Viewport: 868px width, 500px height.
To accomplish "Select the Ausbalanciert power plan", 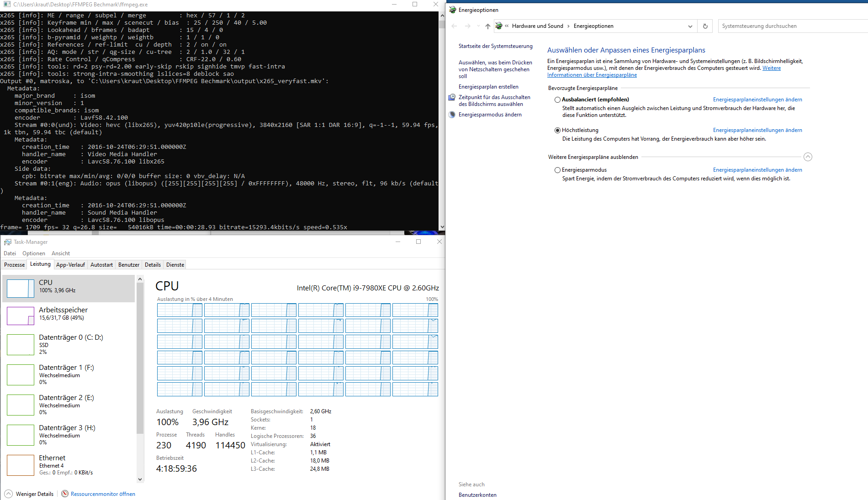I will pos(557,100).
